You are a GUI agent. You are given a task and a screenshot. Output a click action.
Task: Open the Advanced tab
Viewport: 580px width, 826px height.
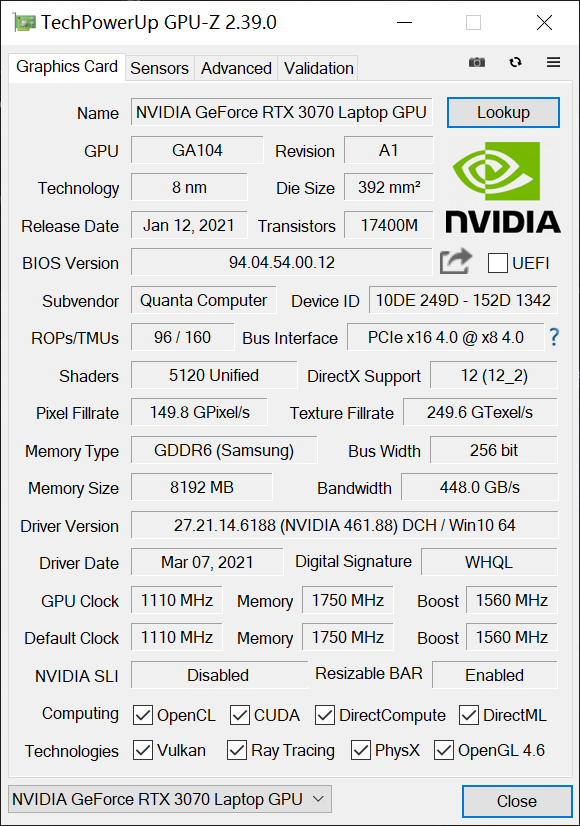pyautogui.click(x=236, y=68)
